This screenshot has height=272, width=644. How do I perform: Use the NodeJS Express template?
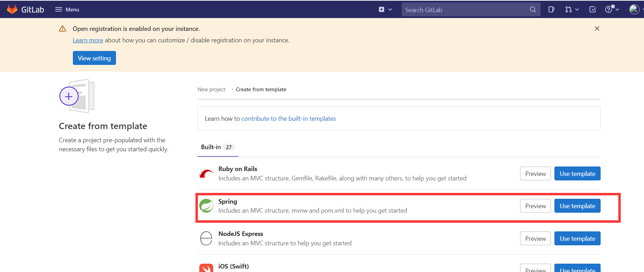pos(577,238)
